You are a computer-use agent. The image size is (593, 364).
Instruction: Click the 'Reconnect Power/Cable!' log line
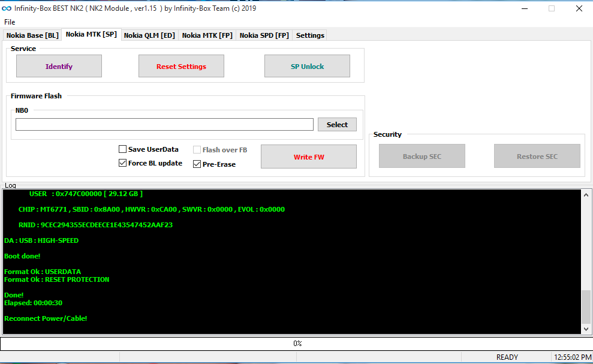(46, 318)
